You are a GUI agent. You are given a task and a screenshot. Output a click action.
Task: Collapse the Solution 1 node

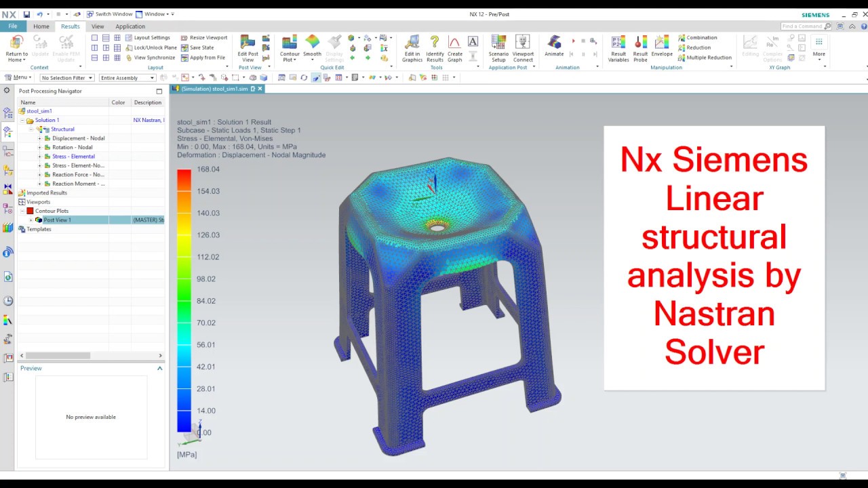pos(22,120)
